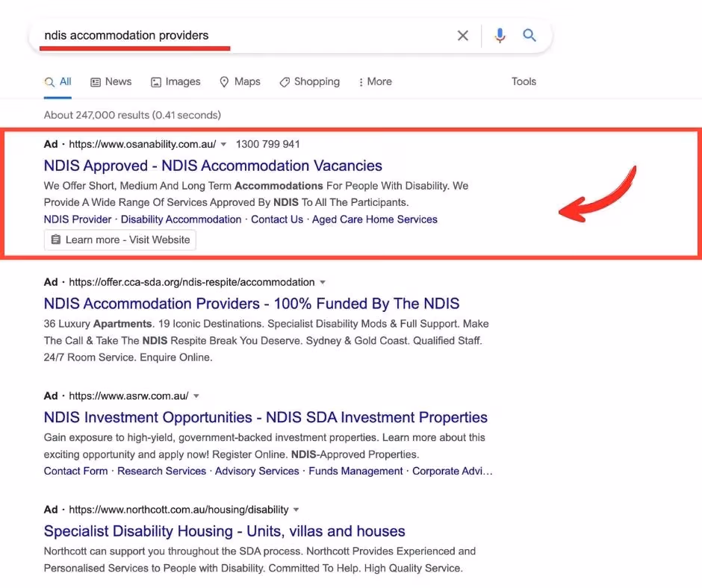This screenshot has width=702, height=588.
Task: Open the Aged Care Home Services sitelink
Action: click(x=375, y=219)
